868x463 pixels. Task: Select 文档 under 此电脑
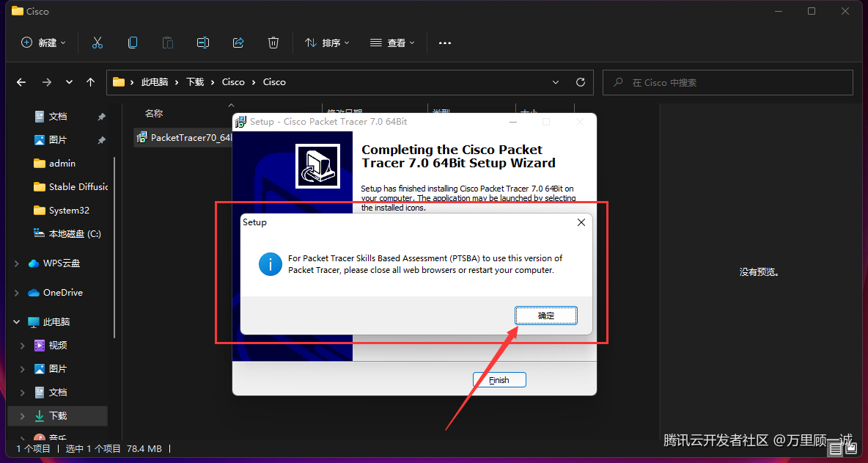(58, 392)
